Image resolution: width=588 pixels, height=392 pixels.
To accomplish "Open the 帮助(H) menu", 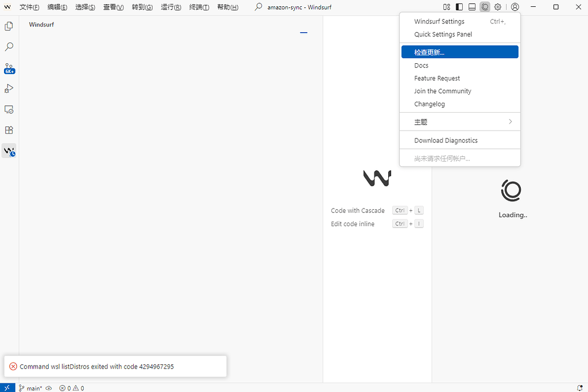I will 227,7.
